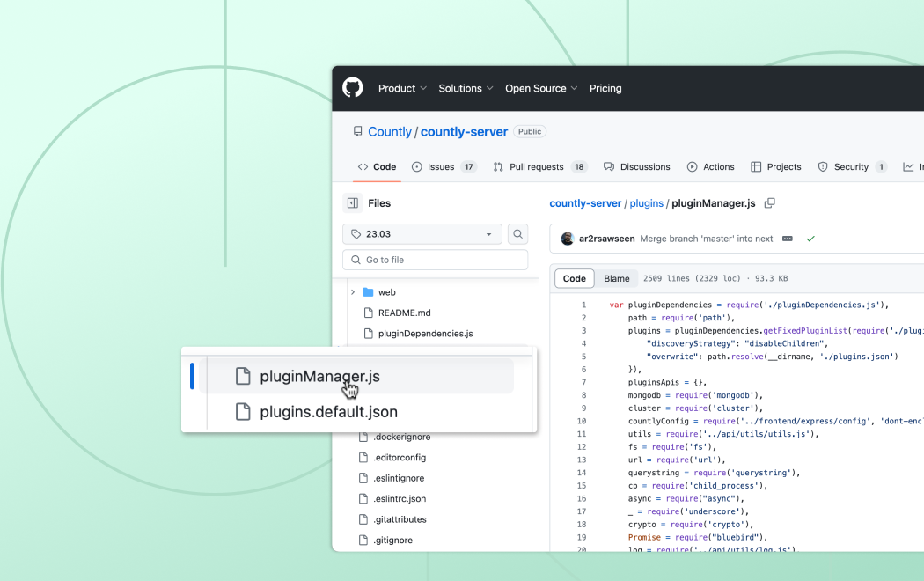The image size is (924, 581).
Task: Expand the Solutions menu chevron
Action: 491,88
